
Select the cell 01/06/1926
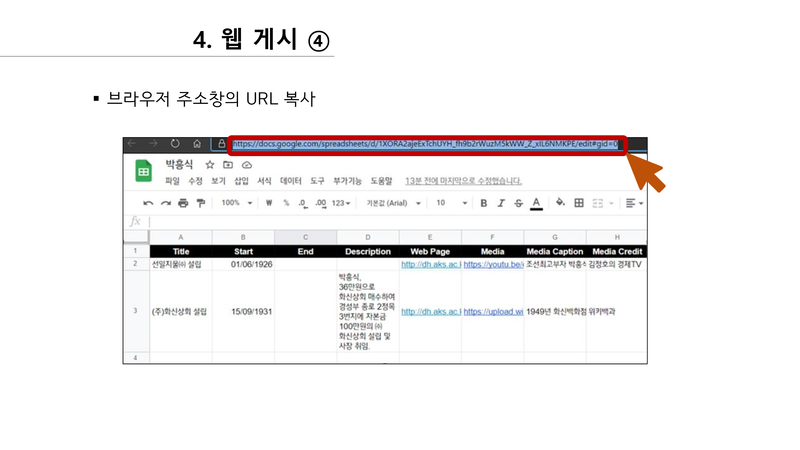[243, 264]
